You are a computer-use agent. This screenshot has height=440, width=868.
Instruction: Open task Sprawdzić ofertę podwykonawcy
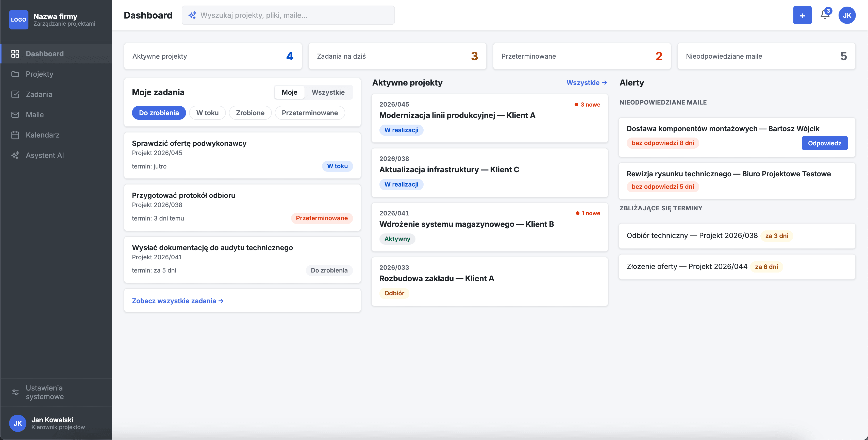[242, 155]
